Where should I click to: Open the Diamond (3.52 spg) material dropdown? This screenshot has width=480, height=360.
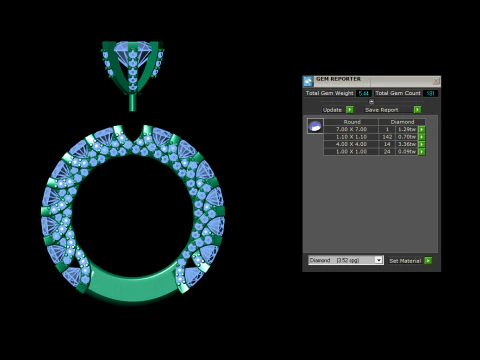pos(346,260)
